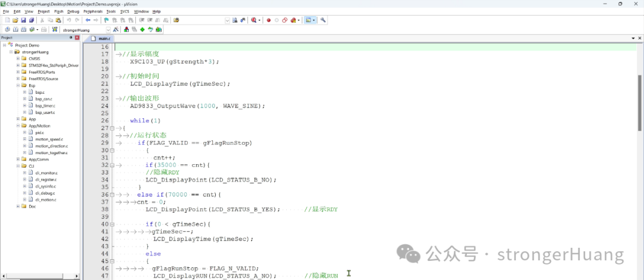Toggle the enable/disable breakpoint hollow circle
The height and width of the screenshot is (280, 644).
(277, 20)
